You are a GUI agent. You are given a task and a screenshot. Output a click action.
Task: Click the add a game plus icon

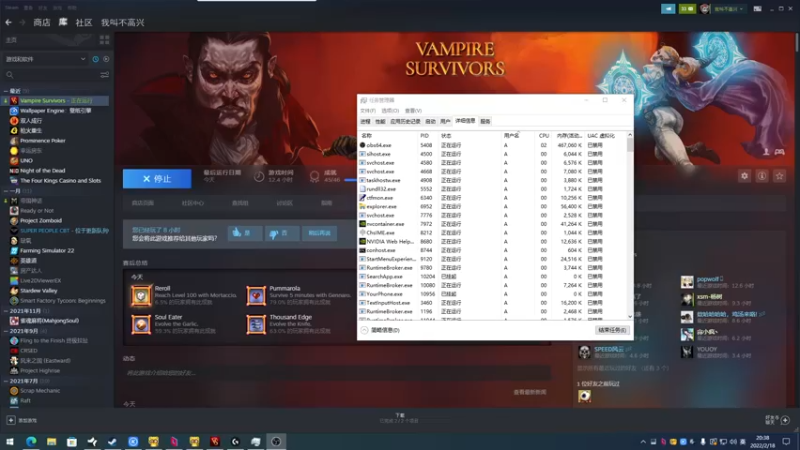(11, 420)
